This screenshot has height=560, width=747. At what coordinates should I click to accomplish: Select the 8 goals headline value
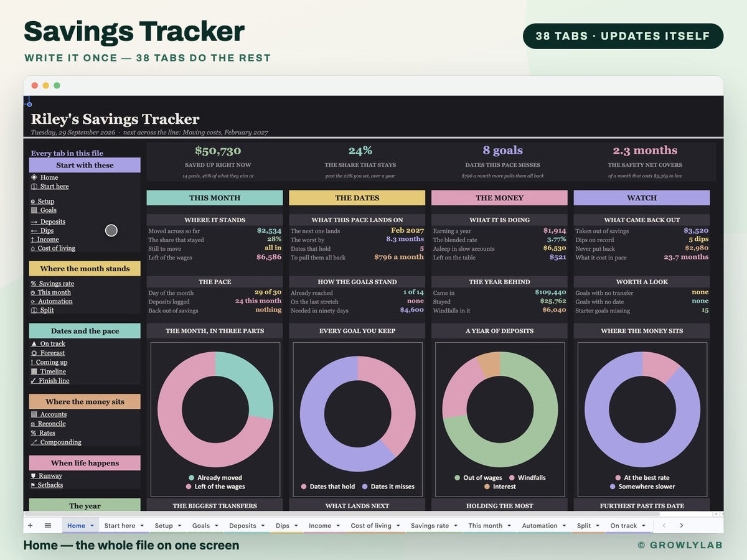503,151
